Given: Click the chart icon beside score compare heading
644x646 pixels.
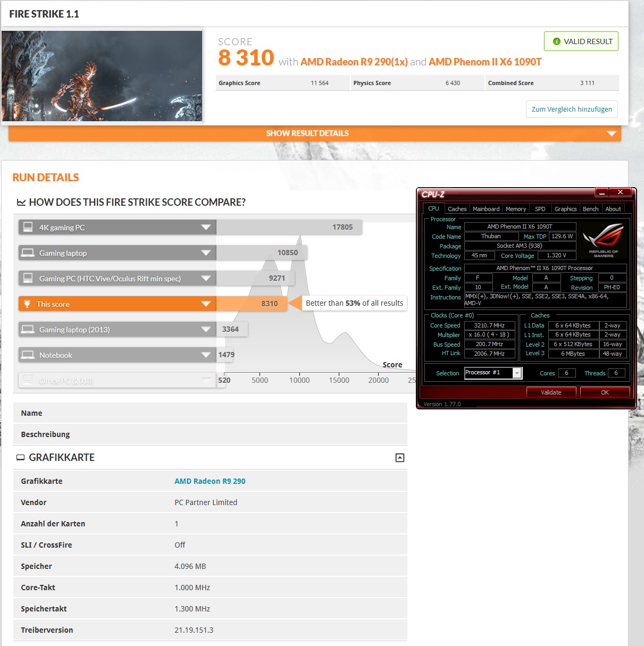Looking at the screenshot, I should [x=21, y=202].
